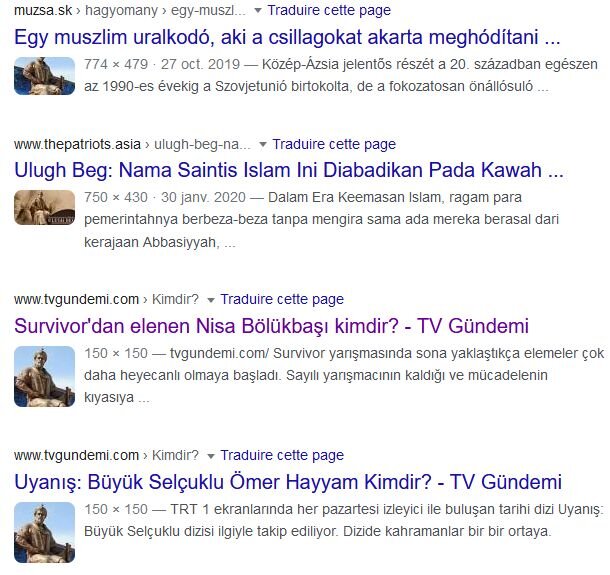This screenshot has height=575, width=610.
Task: Open the Uyanış Büyük Selçuklu Ömer Hayyam result
Action: [x=288, y=482]
